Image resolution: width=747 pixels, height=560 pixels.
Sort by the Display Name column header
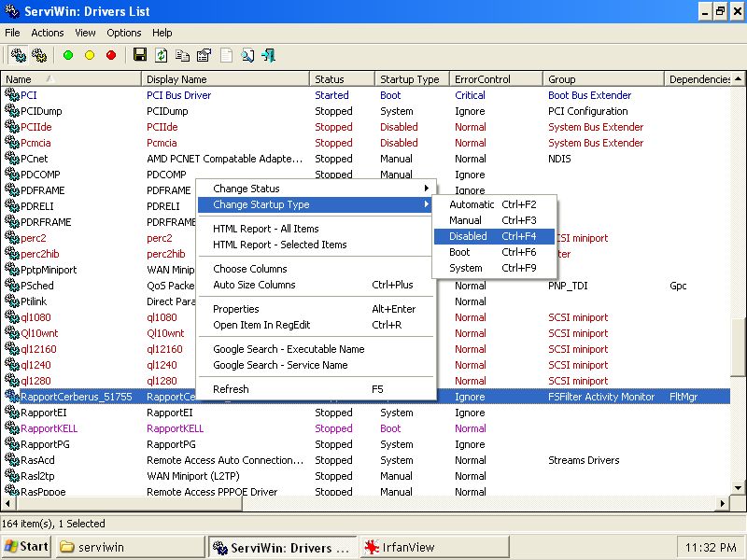click(225, 79)
